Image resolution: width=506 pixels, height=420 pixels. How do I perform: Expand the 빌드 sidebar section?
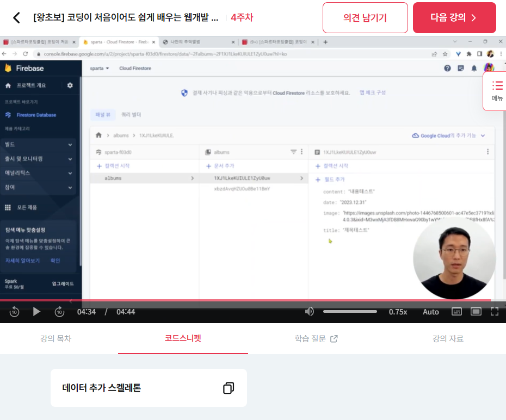(38, 145)
